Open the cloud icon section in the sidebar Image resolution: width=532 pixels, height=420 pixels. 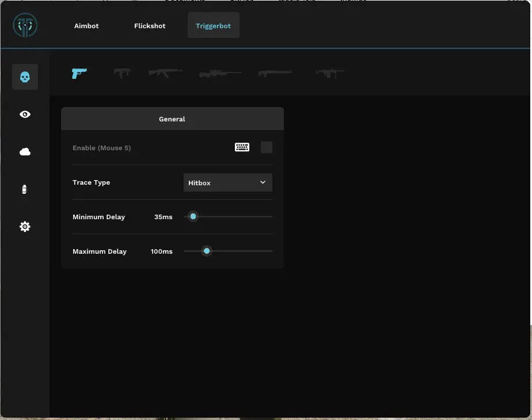(25, 151)
